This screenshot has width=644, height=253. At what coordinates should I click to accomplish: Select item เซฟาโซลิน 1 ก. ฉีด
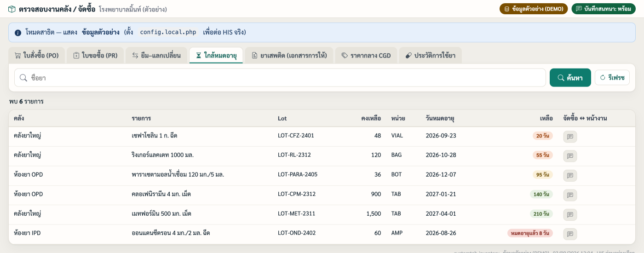tap(155, 136)
